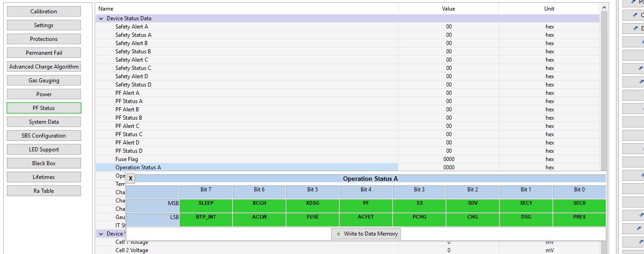
Task: Select the Safety Alert C row
Action: tap(348, 60)
